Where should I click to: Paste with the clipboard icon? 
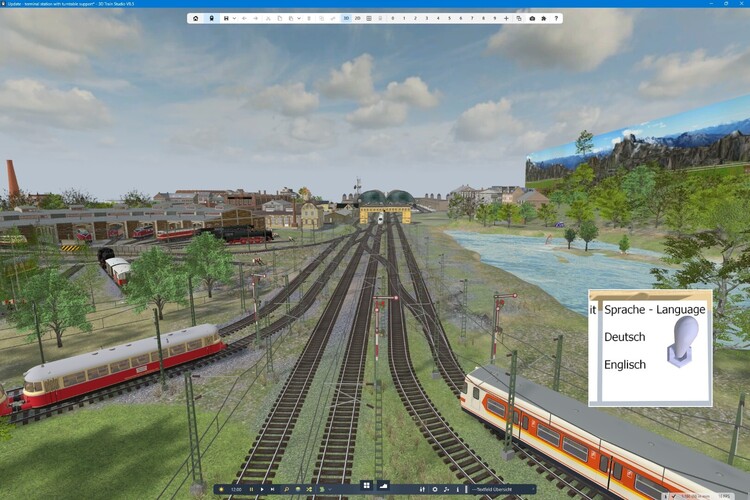(x=291, y=18)
